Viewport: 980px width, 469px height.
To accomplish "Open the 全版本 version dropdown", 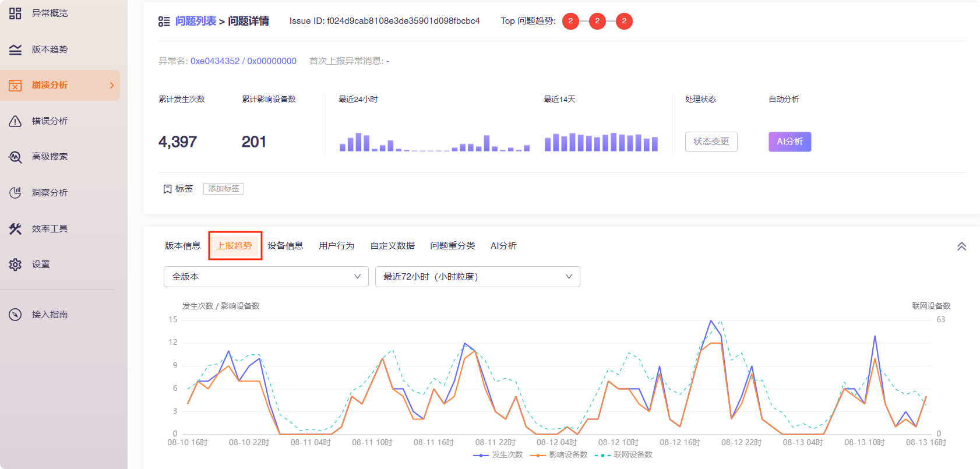I will (x=266, y=277).
